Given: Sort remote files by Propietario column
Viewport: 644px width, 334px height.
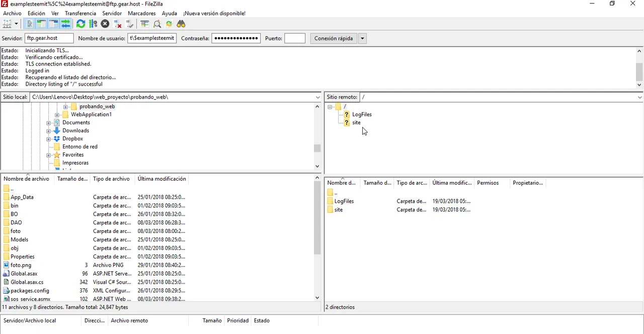Looking at the screenshot, I should pos(528,183).
